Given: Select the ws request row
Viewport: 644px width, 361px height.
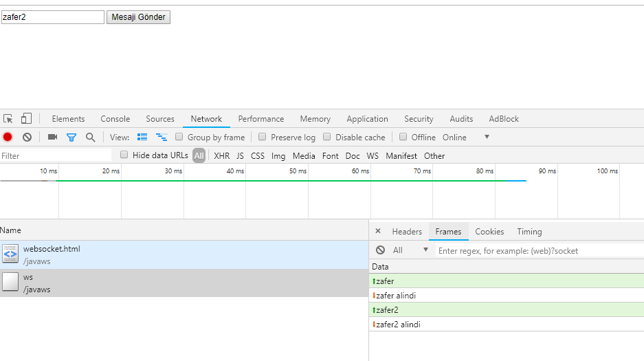Looking at the screenshot, I should (x=184, y=283).
